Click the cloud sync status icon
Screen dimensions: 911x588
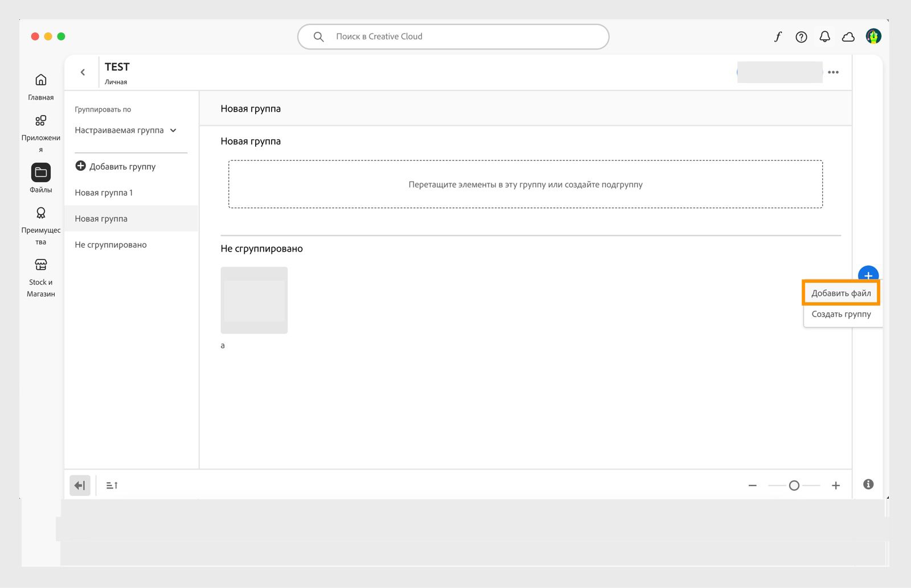tap(848, 37)
